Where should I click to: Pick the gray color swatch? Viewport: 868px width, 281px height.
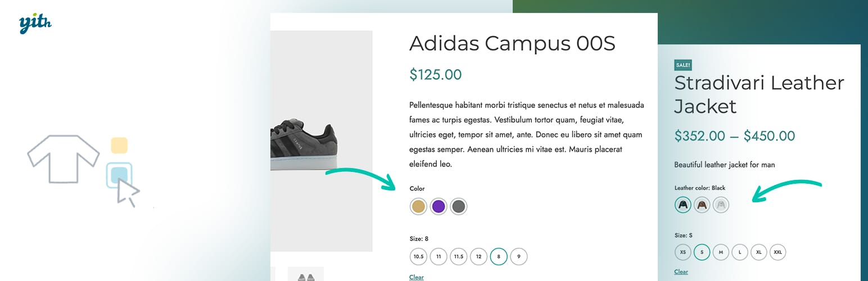click(459, 207)
